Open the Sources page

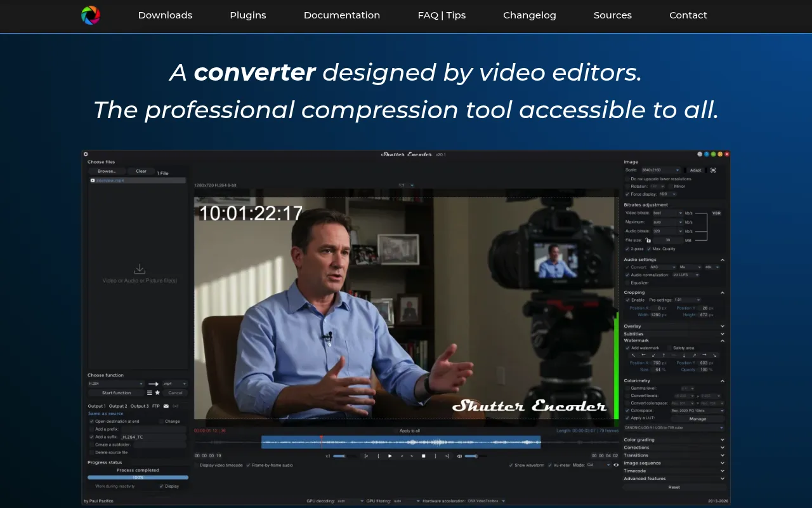(613, 15)
